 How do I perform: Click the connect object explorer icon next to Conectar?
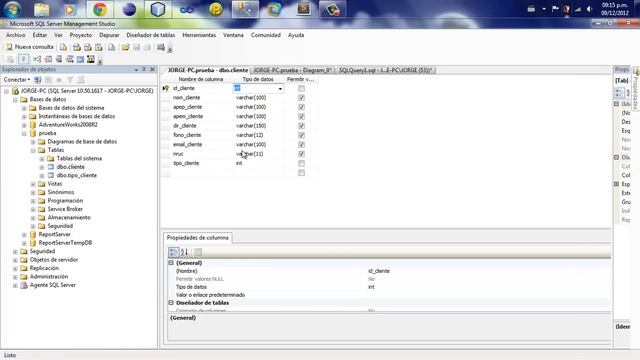38,80
